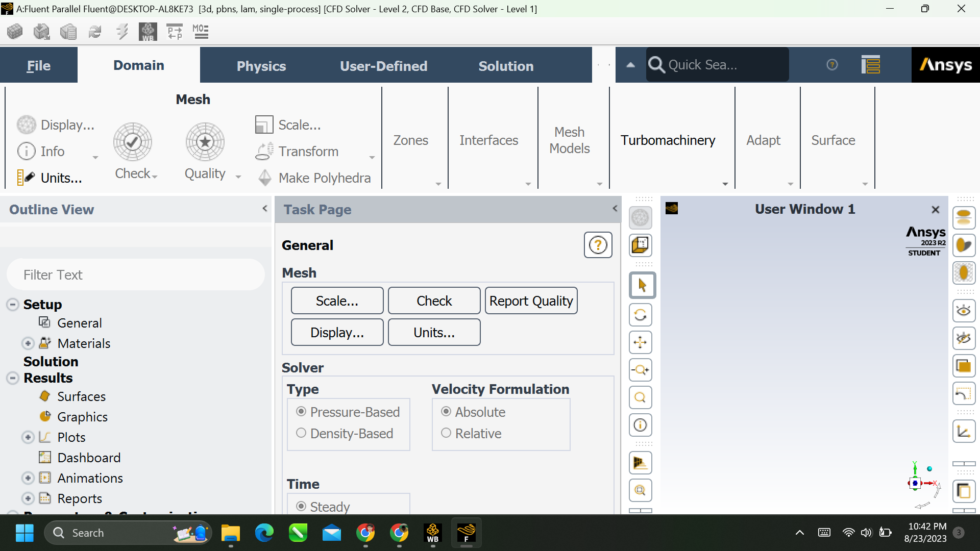Select the zoom in/out tool
The height and width of the screenshot is (551, 980).
click(641, 370)
